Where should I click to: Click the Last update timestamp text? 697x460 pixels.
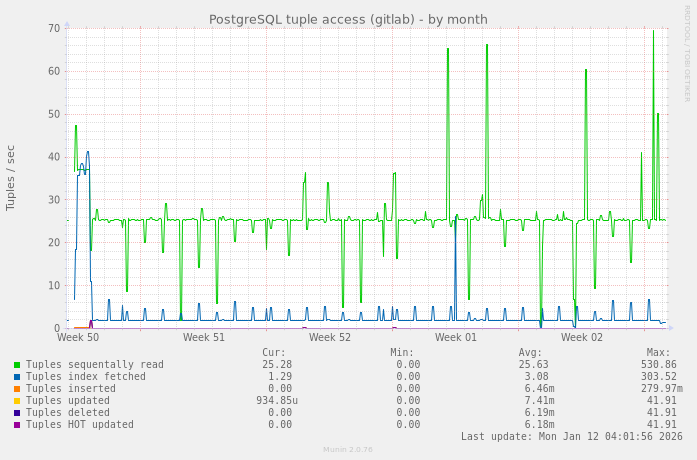(572, 436)
